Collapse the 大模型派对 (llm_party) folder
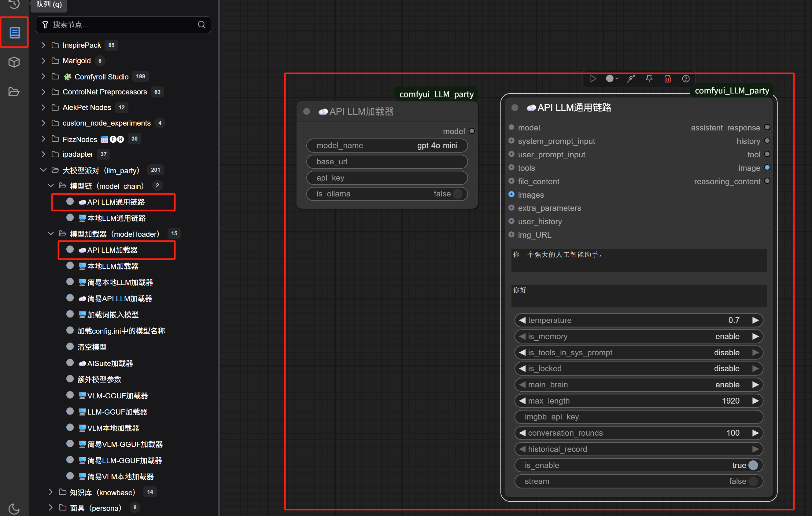This screenshot has width=812, height=516. 43,170
